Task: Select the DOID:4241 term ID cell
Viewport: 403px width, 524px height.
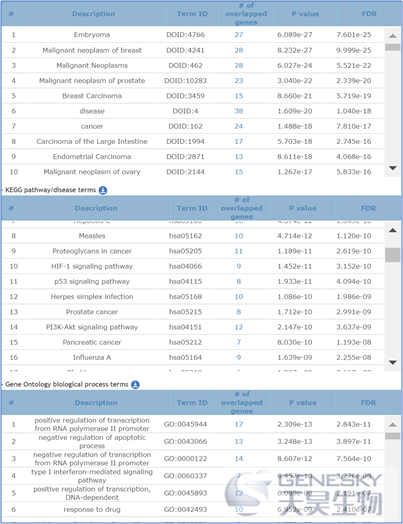Action: tap(185, 50)
